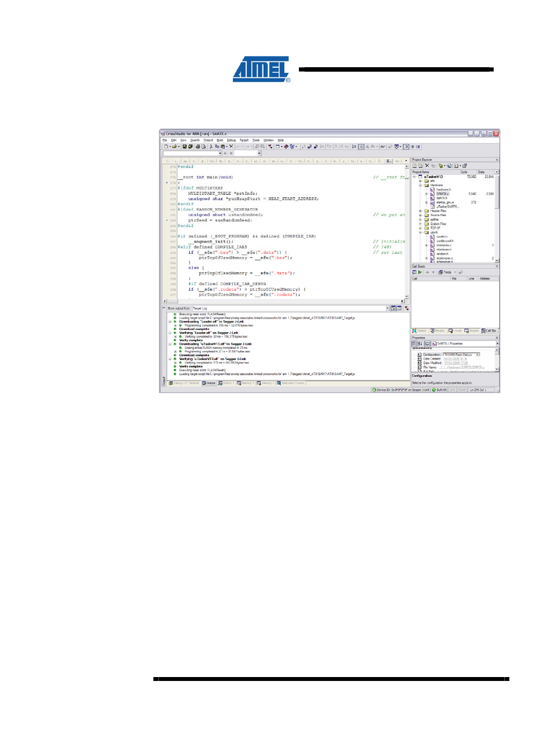Click Device ID status bar indicator

pyautogui.click(x=401, y=390)
